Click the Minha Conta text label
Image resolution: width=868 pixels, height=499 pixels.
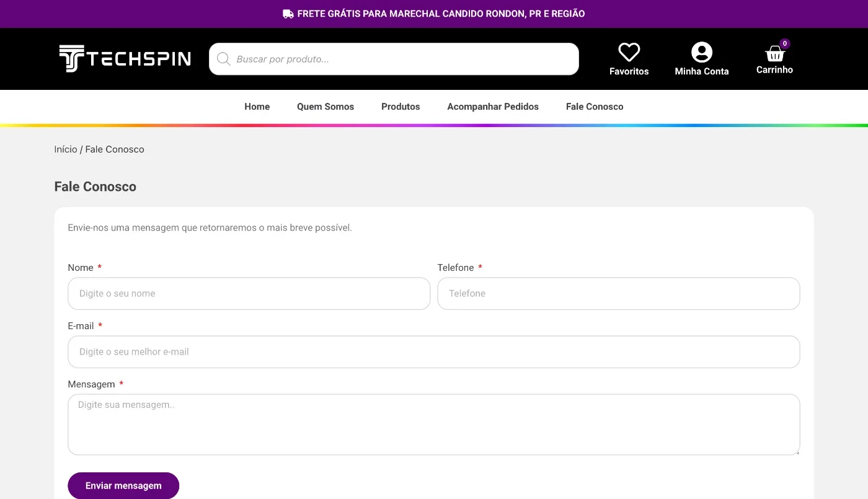[x=702, y=71]
